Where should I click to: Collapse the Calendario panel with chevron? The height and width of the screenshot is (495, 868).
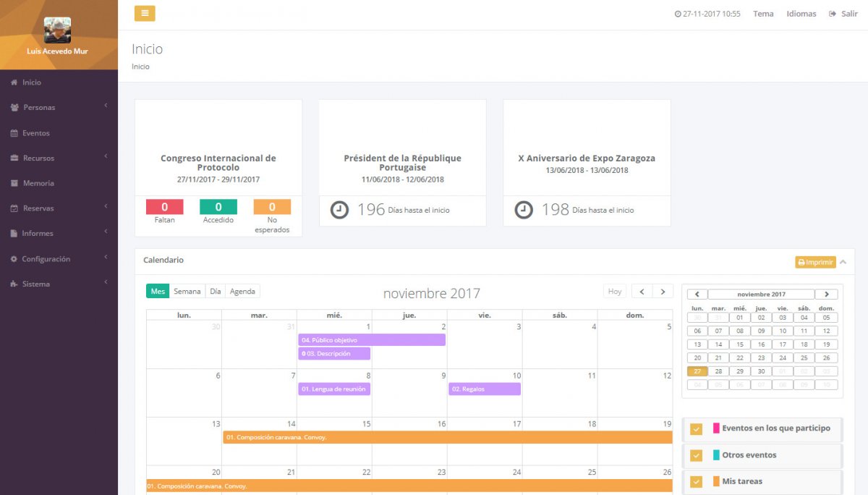coord(843,262)
